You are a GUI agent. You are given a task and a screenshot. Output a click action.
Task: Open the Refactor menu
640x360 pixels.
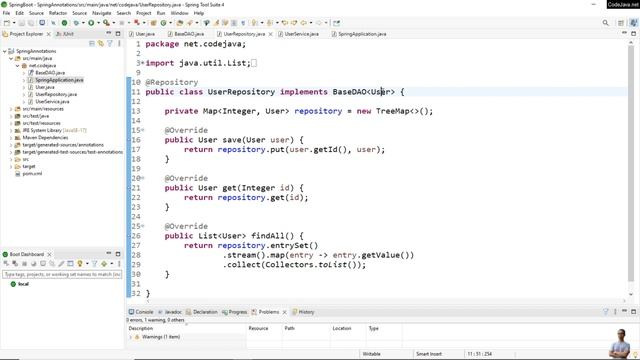point(58,13)
